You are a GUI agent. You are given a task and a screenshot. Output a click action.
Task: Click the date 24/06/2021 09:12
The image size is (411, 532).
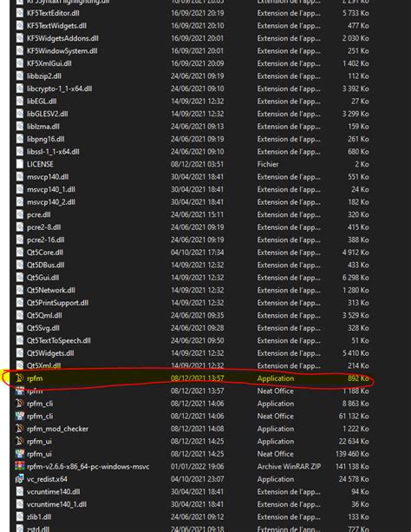pyautogui.click(x=198, y=516)
